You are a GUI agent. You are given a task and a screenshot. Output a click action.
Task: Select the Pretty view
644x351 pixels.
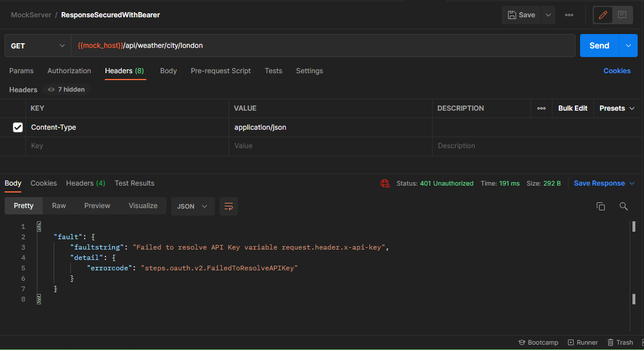24,206
